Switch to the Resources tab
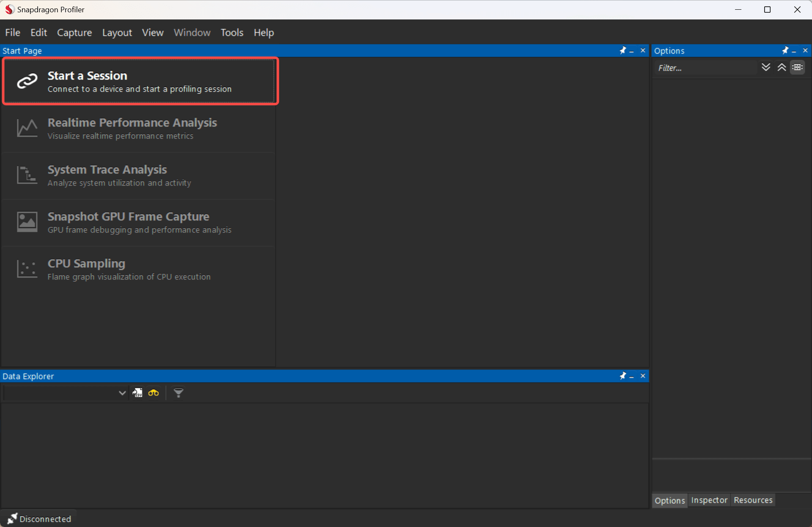 click(753, 500)
